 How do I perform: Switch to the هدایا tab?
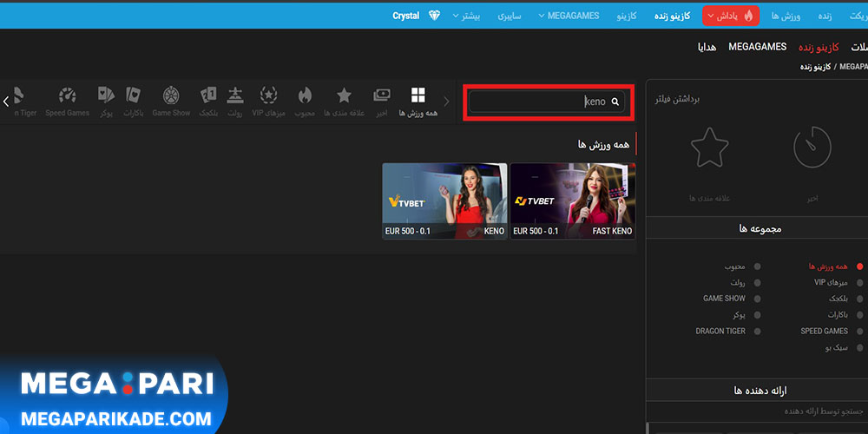707,47
